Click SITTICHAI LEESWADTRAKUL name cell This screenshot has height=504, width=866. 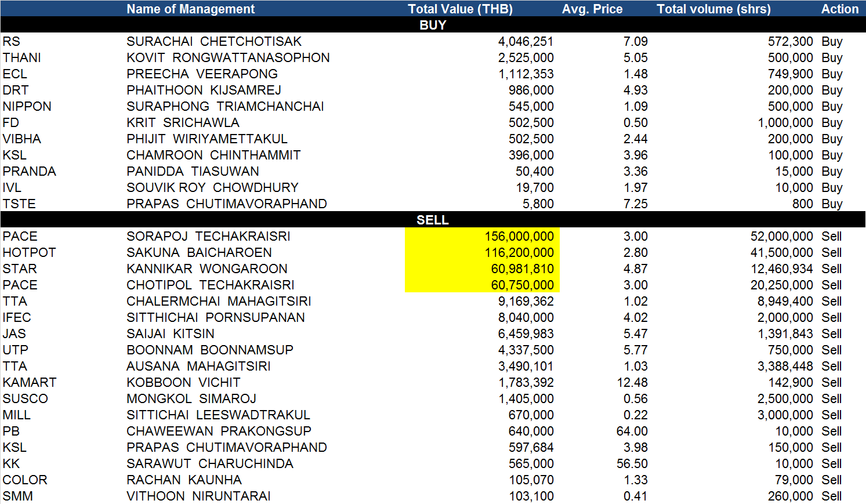218,415
